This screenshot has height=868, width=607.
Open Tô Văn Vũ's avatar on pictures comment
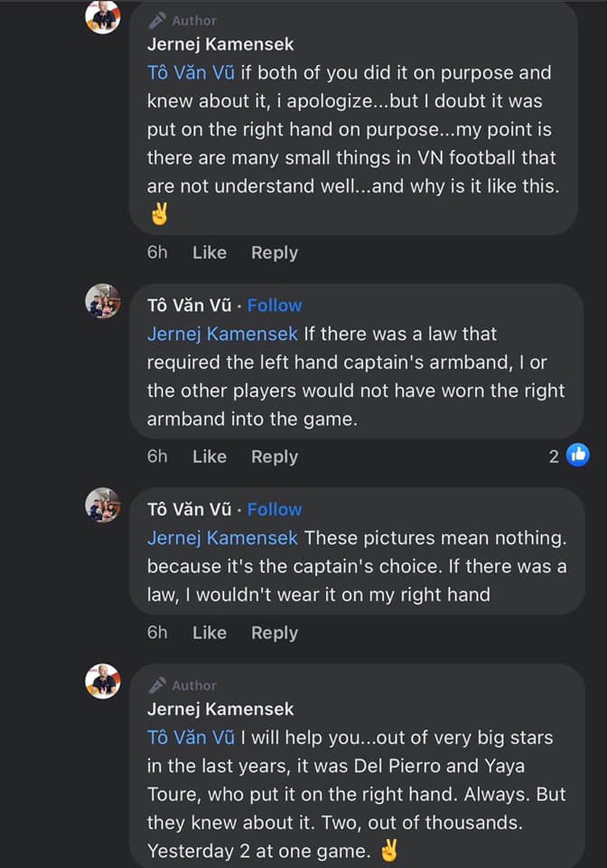[103, 505]
